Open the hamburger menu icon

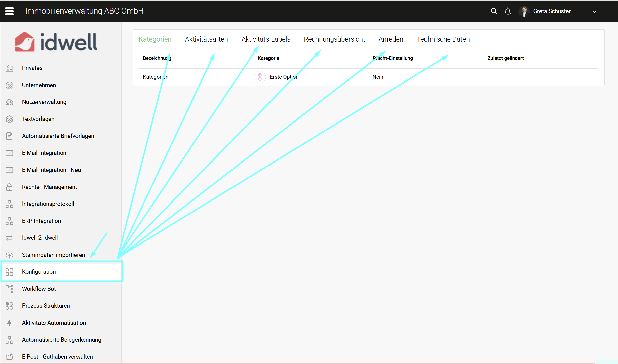click(9, 11)
